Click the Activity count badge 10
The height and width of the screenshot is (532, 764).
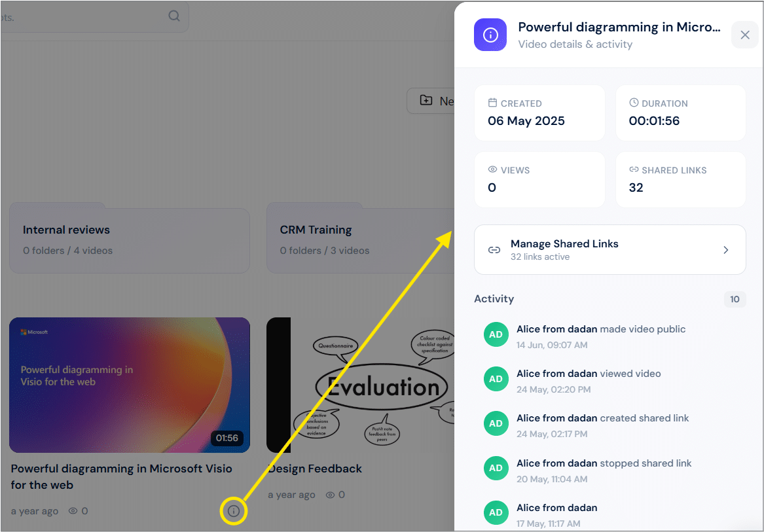[x=735, y=299]
